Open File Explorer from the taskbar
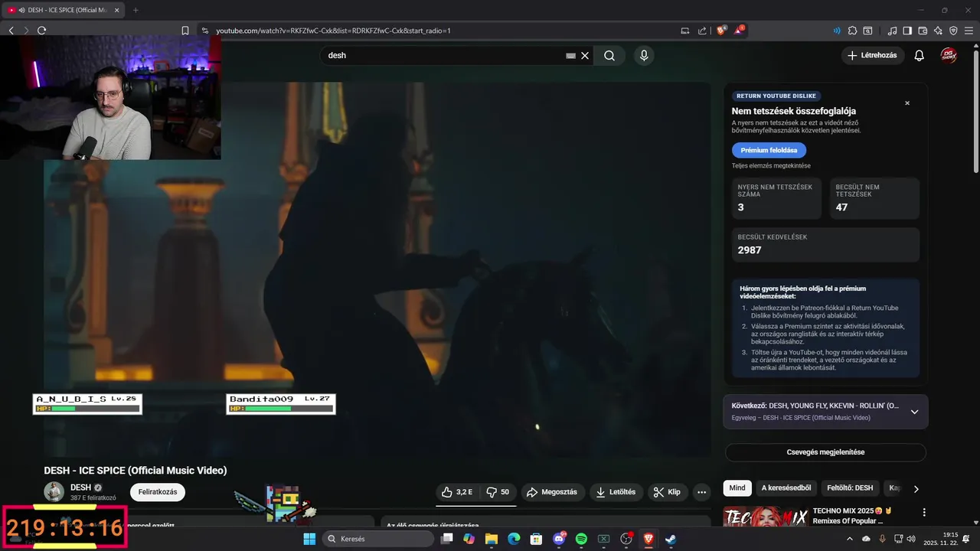 (x=492, y=539)
